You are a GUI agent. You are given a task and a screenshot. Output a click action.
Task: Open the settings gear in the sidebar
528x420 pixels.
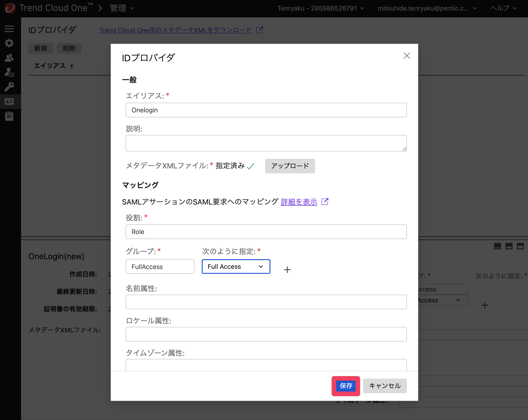9,43
